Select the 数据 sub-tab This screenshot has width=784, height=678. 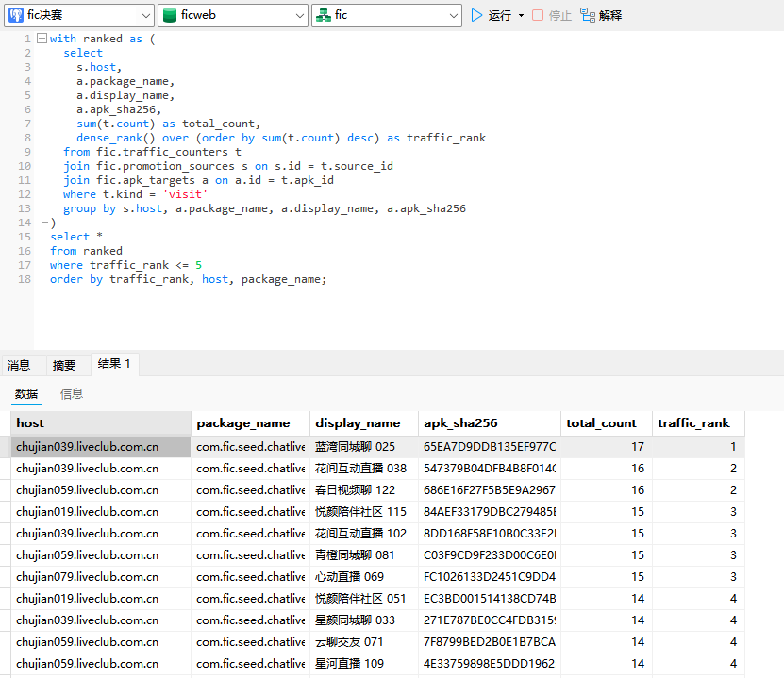(26, 394)
